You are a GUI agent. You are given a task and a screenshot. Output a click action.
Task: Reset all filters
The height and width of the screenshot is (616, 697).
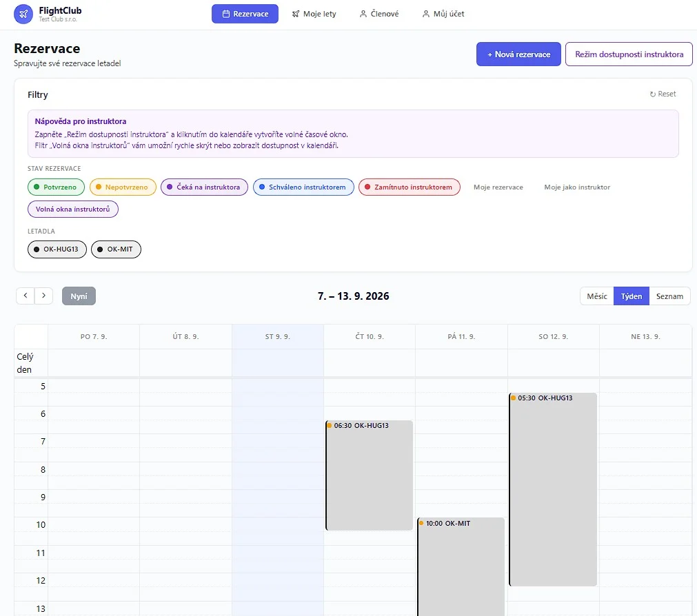click(663, 94)
